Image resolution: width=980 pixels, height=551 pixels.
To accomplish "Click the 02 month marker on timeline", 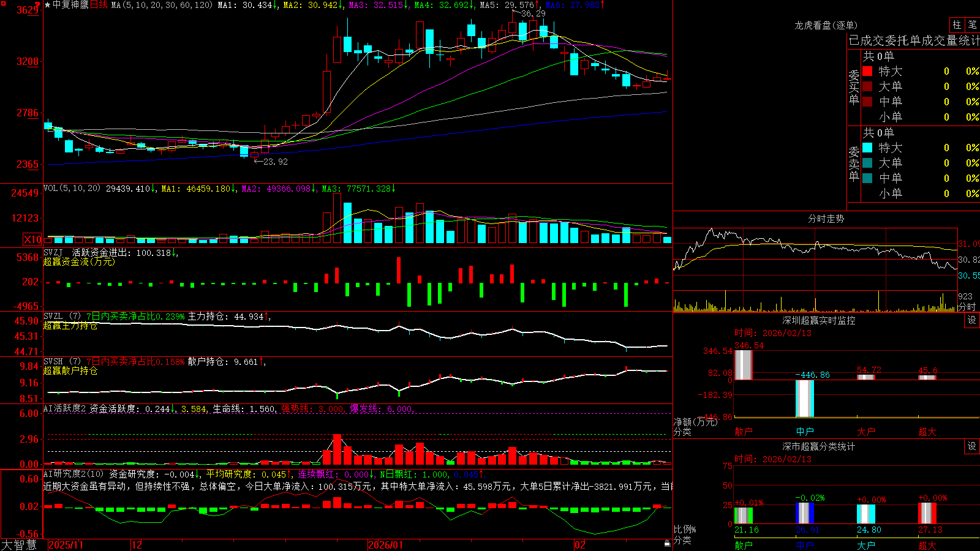I will point(579,545).
